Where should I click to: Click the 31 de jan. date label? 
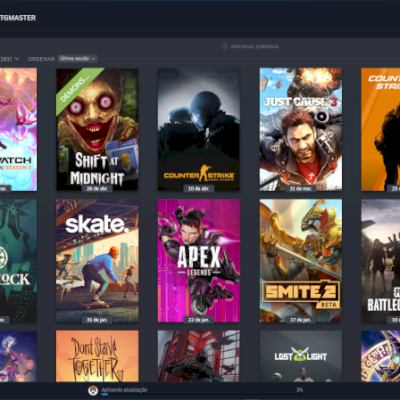coord(97,320)
